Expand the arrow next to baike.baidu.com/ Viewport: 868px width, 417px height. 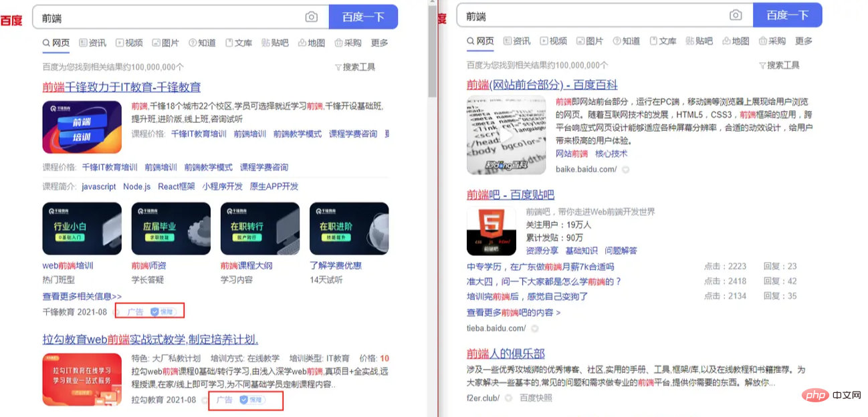click(626, 170)
